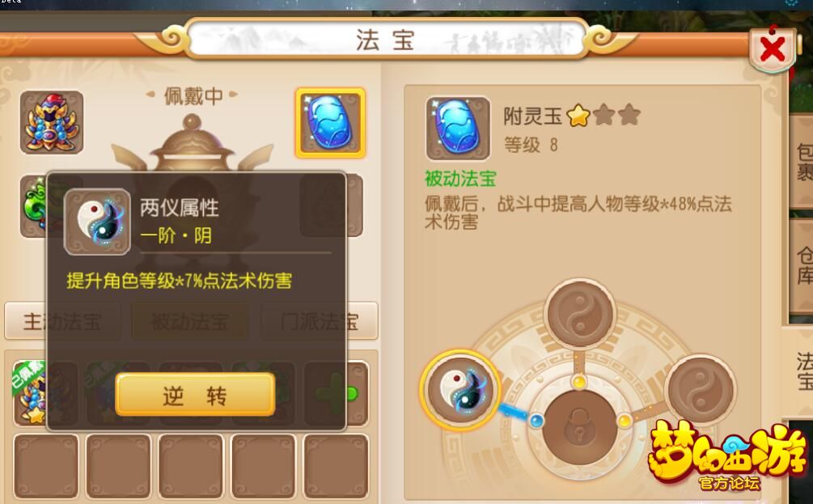The height and width of the screenshot is (504, 813).
Task: Click the 附灵玉 gem icon in details
Action: tap(458, 128)
